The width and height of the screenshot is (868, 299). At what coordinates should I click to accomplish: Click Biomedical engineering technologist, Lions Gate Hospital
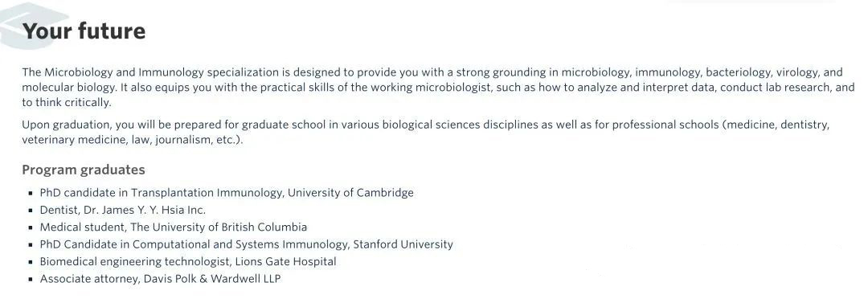point(188,261)
